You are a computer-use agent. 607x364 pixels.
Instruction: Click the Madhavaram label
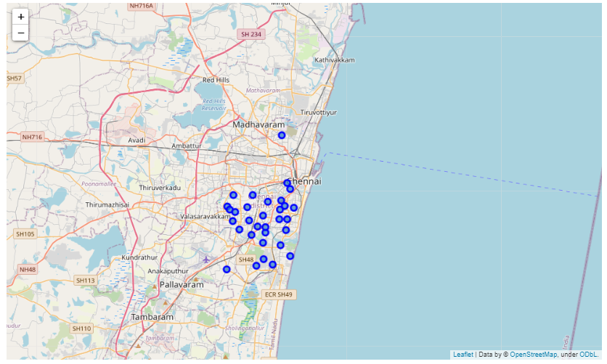pyautogui.click(x=258, y=125)
